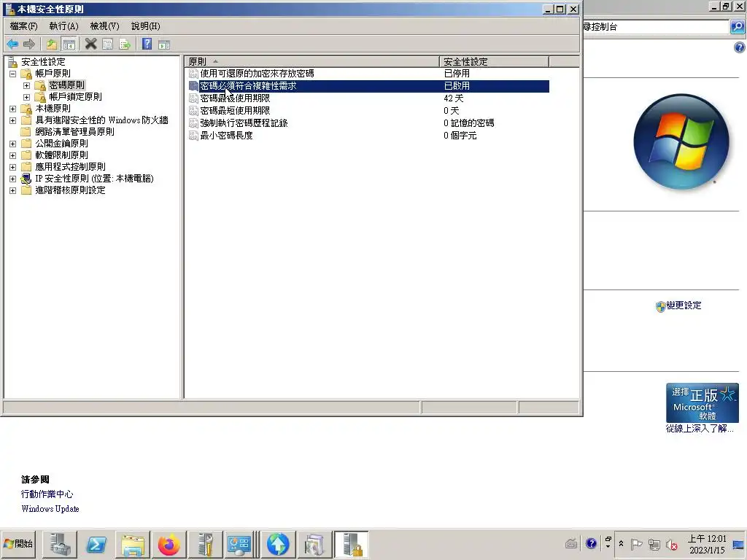Click the Action Center flag tray icon
747x560 pixels.
(x=636, y=544)
